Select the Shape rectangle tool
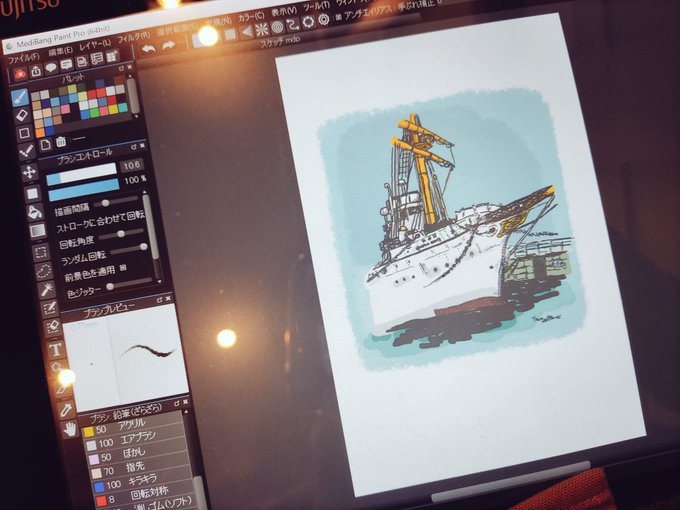Image resolution: width=680 pixels, height=510 pixels. 25,133
